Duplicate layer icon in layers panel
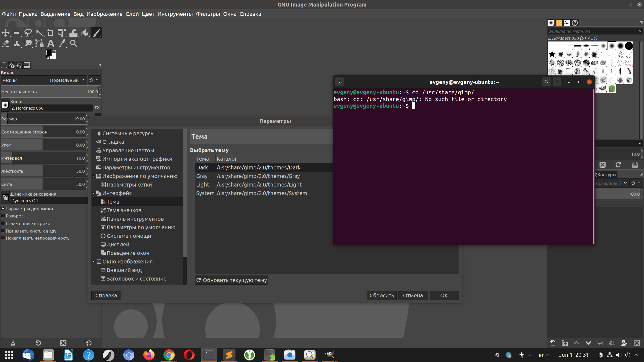The width and height of the screenshot is (644, 362). coord(600,343)
